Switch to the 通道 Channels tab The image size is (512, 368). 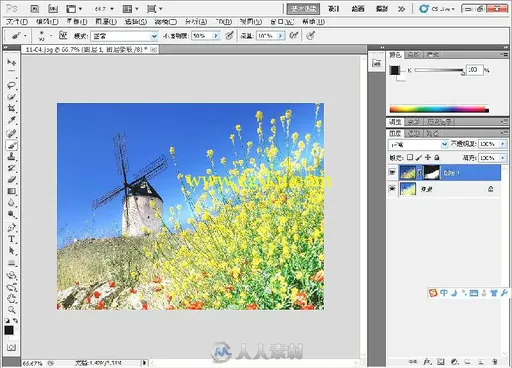click(x=413, y=133)
